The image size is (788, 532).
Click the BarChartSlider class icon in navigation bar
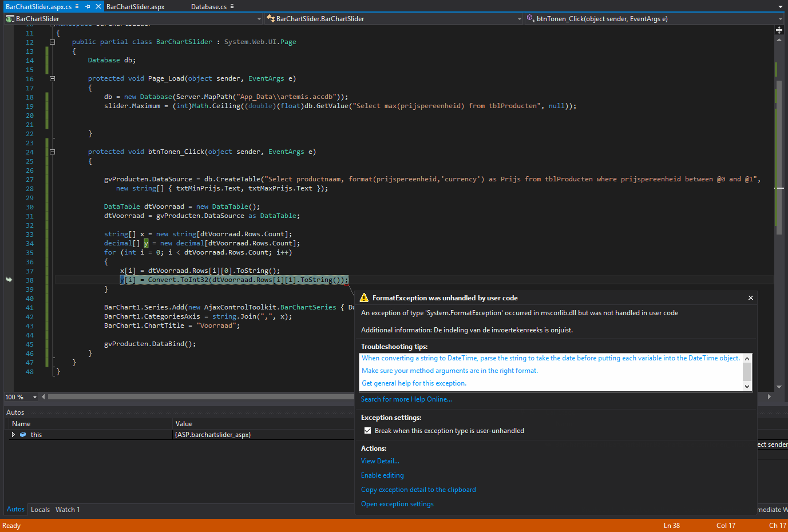pos(271,19)
